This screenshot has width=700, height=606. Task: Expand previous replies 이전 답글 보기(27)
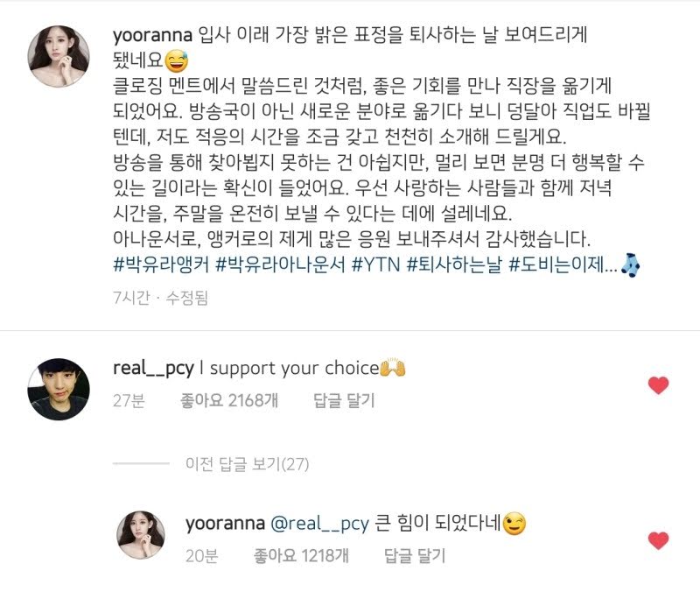(247, 464)
